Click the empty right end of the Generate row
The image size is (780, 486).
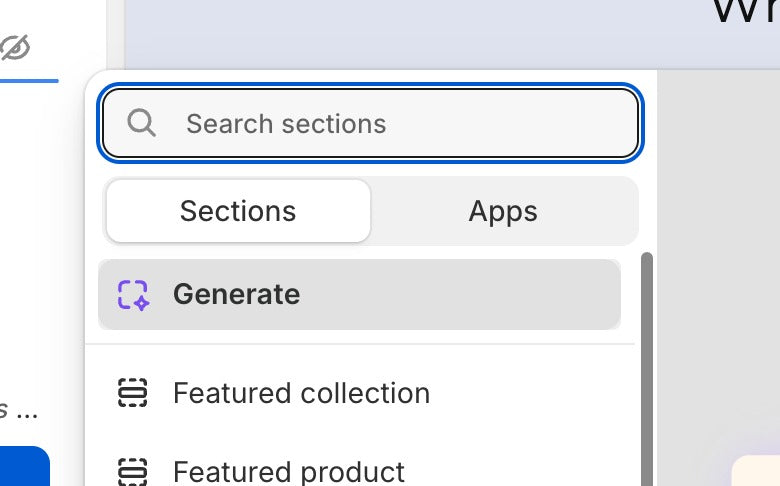[560, 295]
